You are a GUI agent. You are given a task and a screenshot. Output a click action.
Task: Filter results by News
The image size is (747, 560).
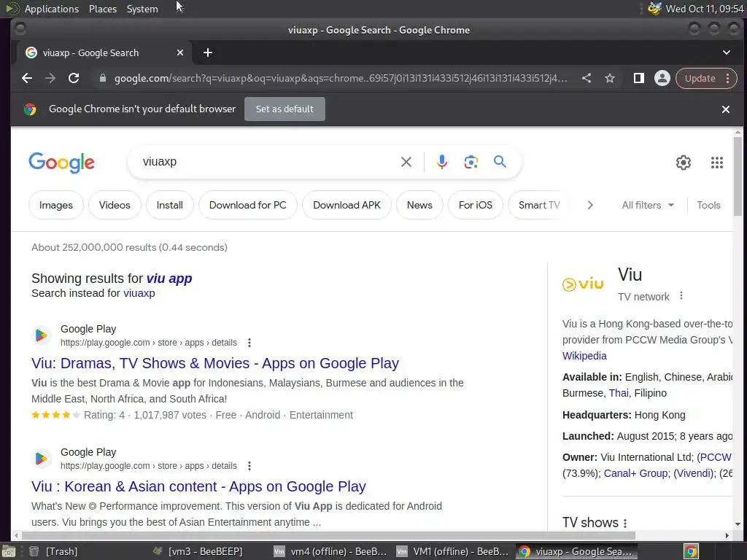coord(419,205)
